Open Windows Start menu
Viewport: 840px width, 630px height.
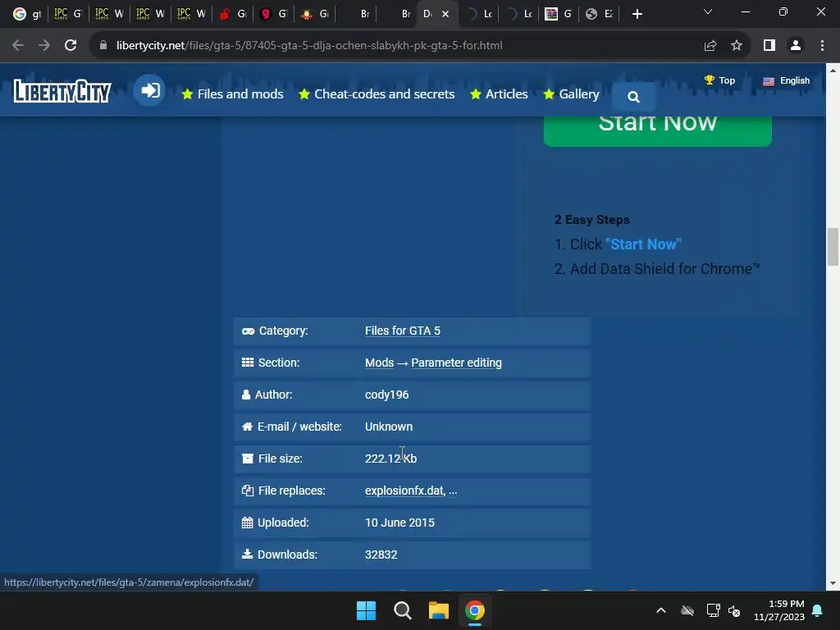click(x=367, y=610)
